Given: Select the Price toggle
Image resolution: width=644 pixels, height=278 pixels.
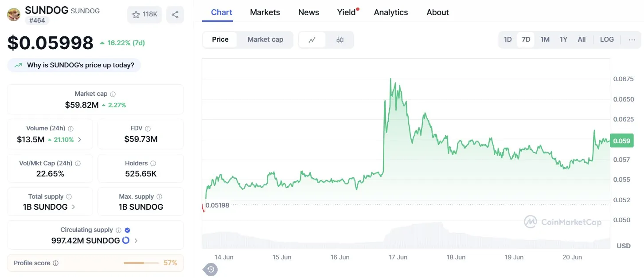Looking at the screenshot, I should [x=220, y=39].
